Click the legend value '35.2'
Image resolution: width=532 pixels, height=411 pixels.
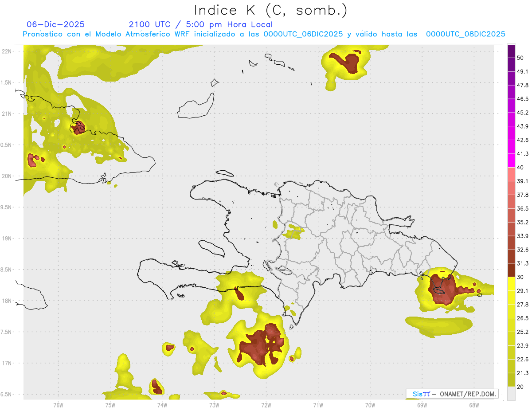523,222
